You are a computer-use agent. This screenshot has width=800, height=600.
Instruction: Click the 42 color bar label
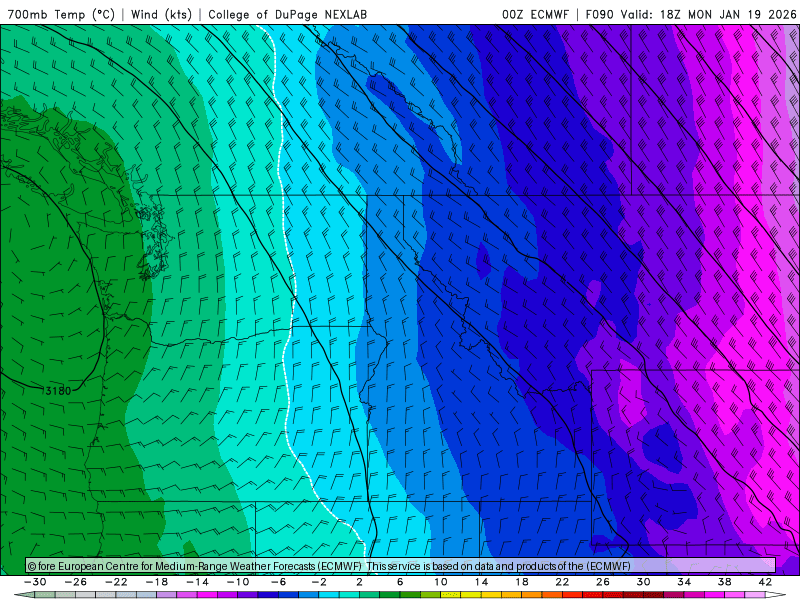pyautogui.click(x=765, y=582)
